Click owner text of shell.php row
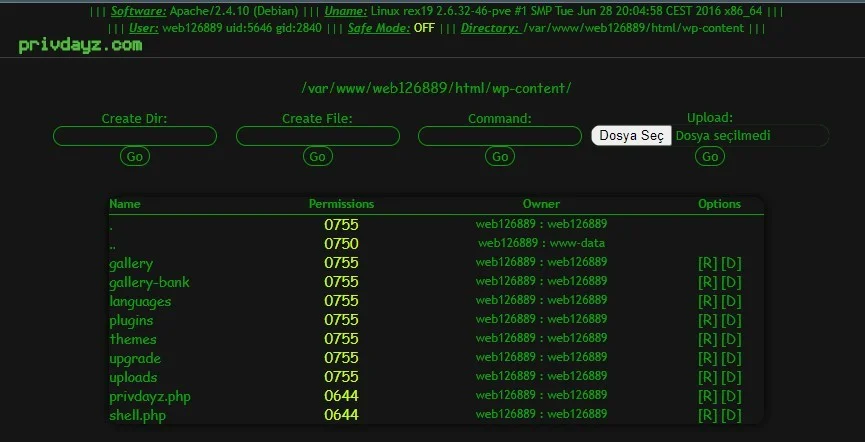This screenshot has width=865, height=442. tap(541, 414)
